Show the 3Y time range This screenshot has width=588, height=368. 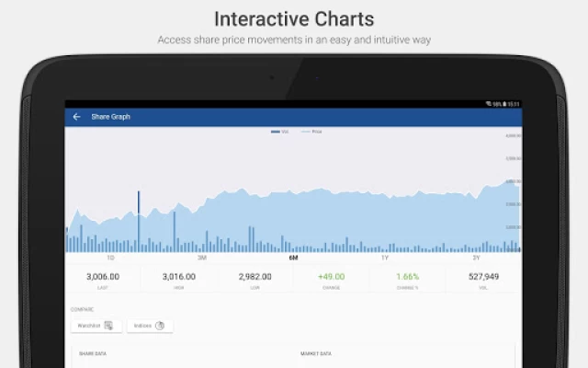point(476,259)
